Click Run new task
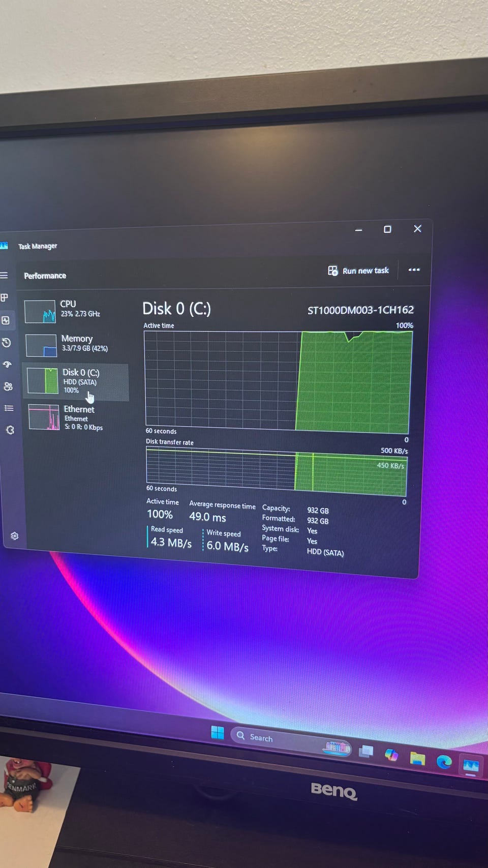Viewport: 488px width, 868px height. coord(358,271)
